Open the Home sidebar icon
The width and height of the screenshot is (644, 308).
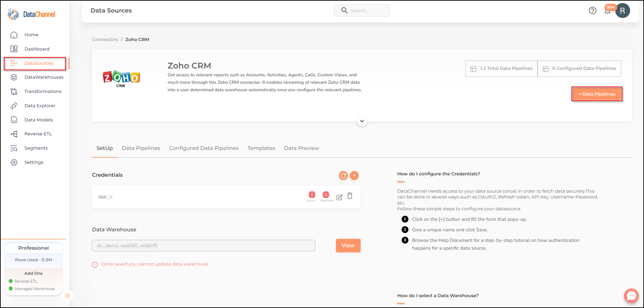pyautogui.click(x=14, y=35)
